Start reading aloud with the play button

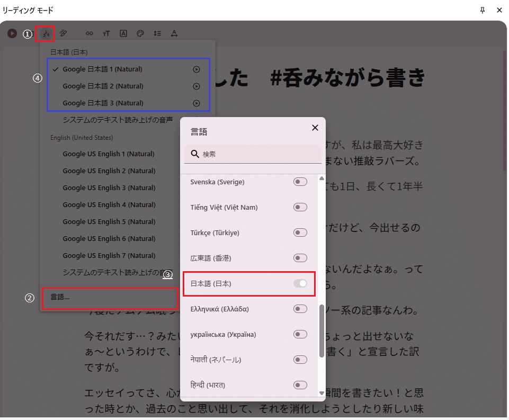(x=12, y=33)
